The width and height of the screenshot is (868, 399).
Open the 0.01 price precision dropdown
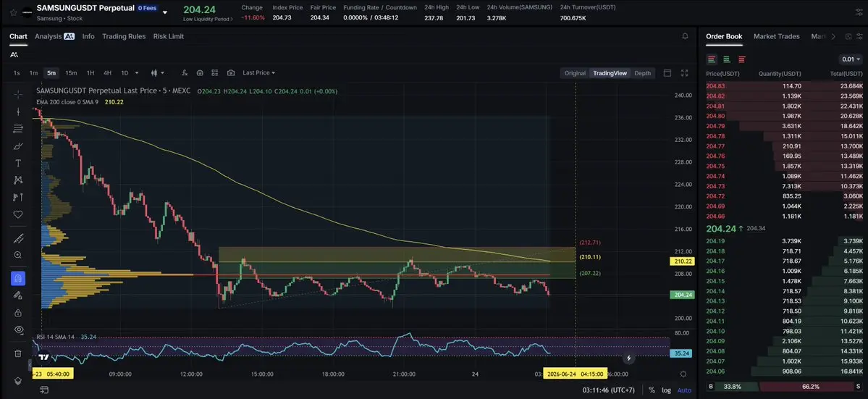(x=851, y=59)
